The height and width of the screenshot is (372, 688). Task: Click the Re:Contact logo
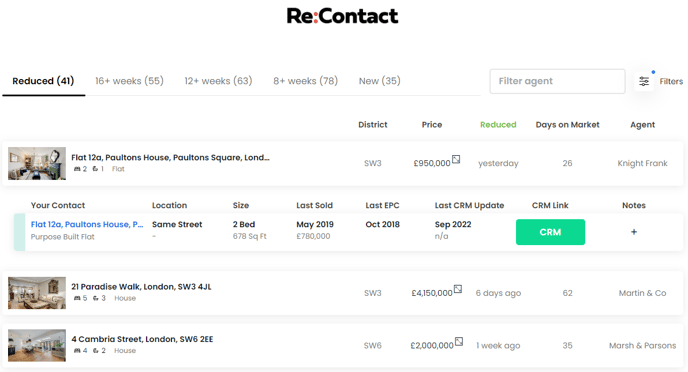coord(342,16)
